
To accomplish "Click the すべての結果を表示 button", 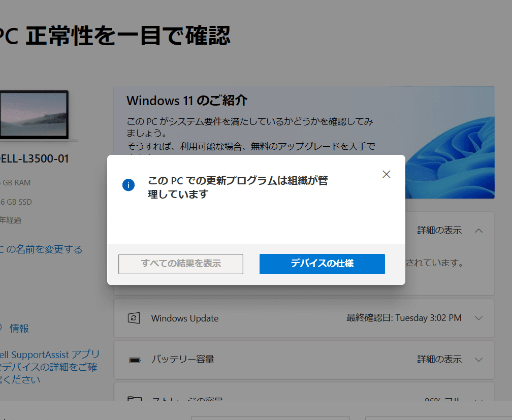I will [x=181, y=264].
